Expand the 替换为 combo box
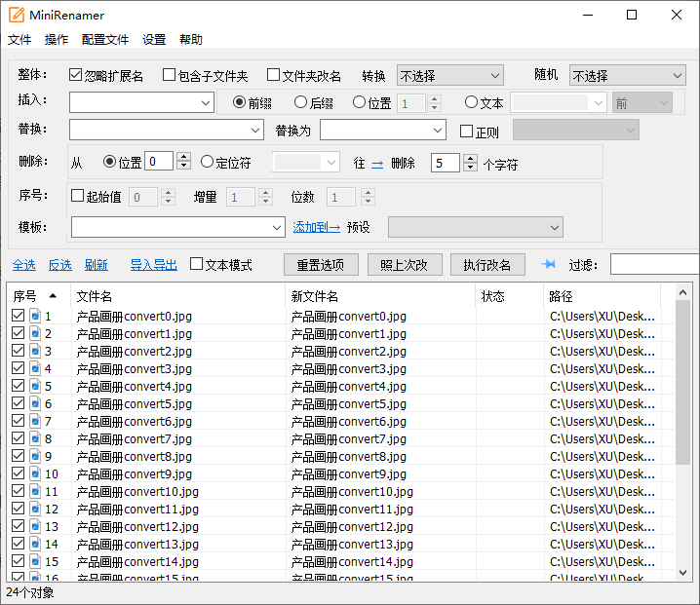Viewport: 700px width, 605px height. point(438,131)
